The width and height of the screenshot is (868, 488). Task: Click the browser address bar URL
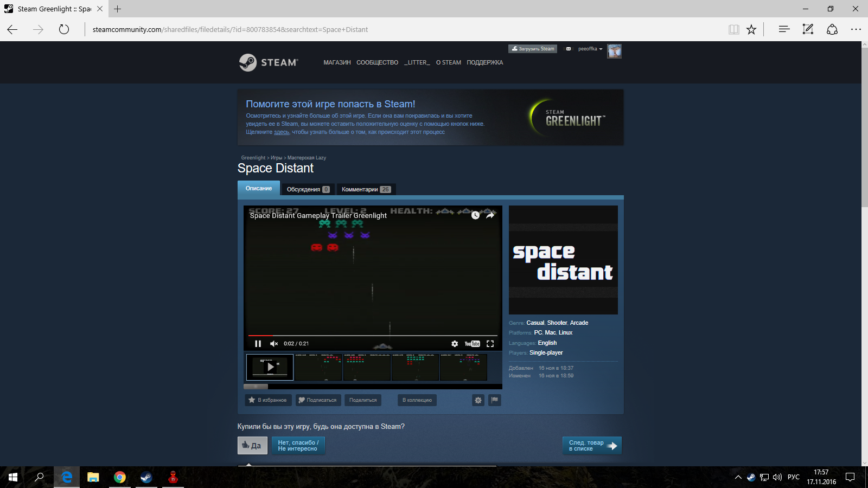point(230,30)
